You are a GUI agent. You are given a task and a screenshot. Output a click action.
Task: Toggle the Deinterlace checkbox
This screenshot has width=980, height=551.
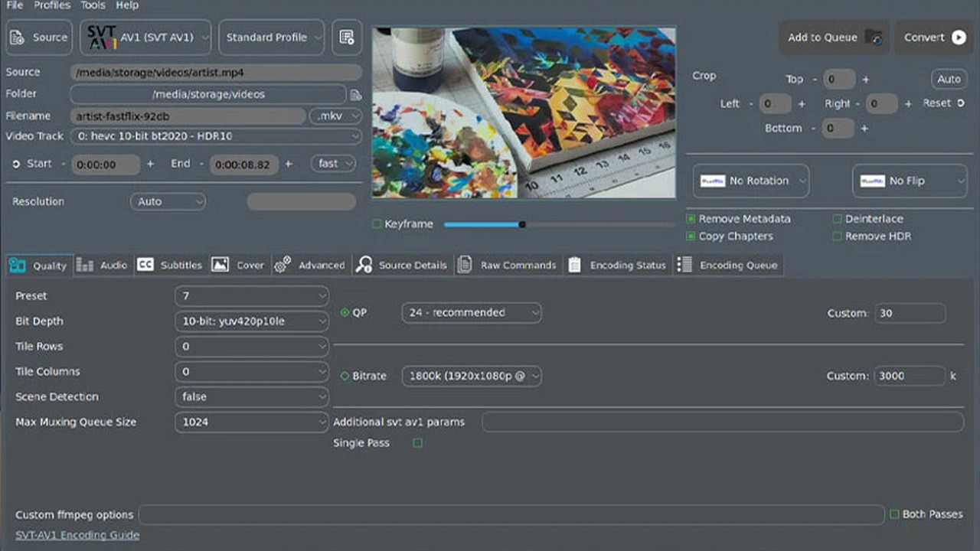tap(838, 219)
